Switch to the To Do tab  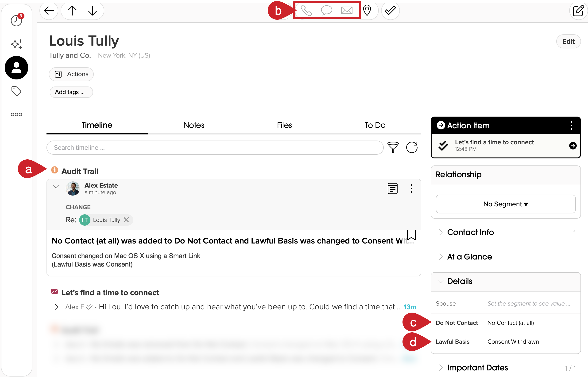pos(375,125)
